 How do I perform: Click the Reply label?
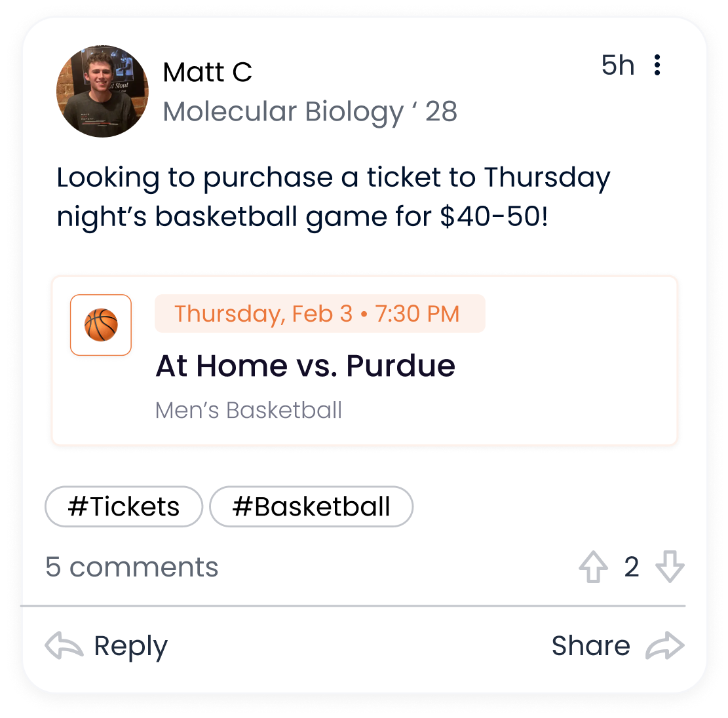click(130, 647)
